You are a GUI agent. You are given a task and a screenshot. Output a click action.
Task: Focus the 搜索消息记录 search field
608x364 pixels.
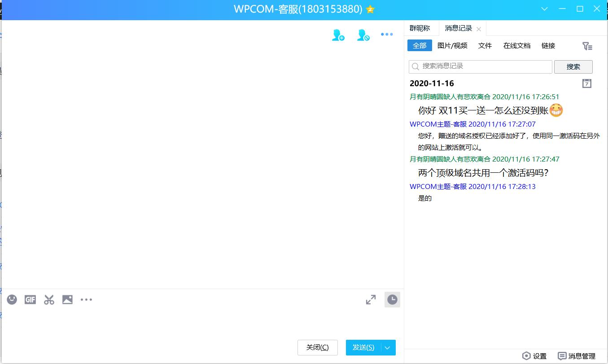point(481,66)
